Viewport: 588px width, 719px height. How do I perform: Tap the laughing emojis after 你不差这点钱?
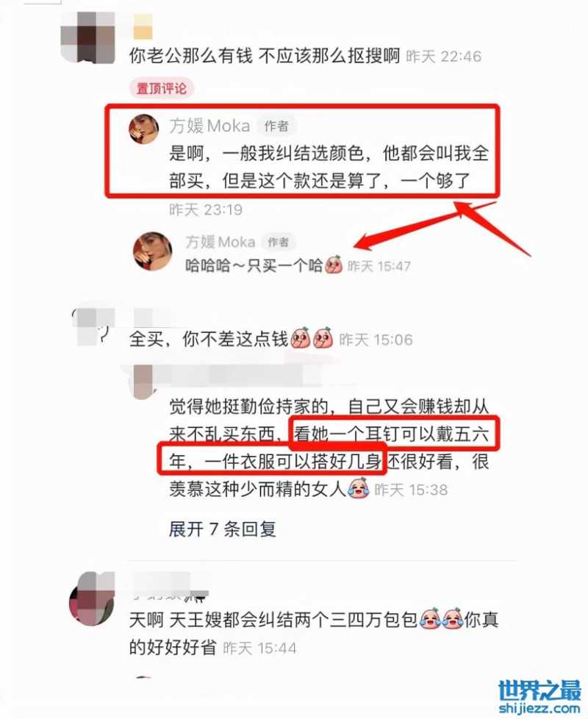coord(312,339)
